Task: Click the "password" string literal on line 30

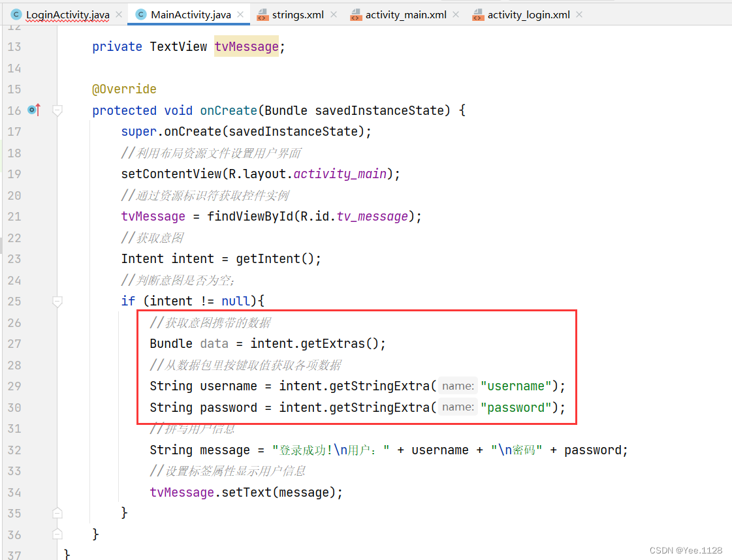Action: (x=516, y=408)
